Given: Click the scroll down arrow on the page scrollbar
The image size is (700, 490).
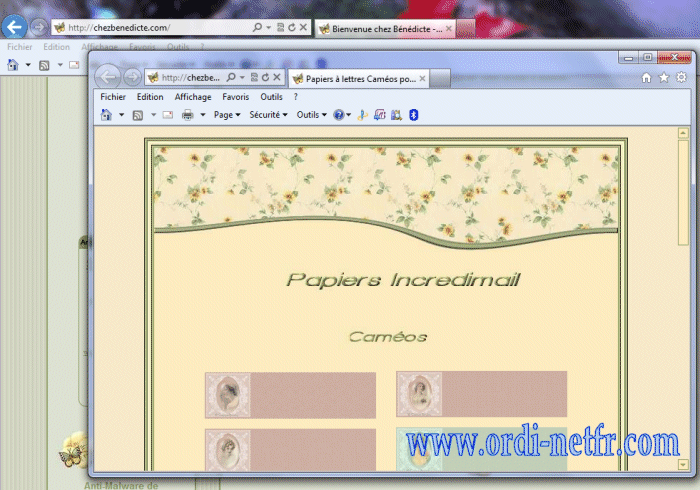Looking at the screenshot, I should tap(683, 465).
